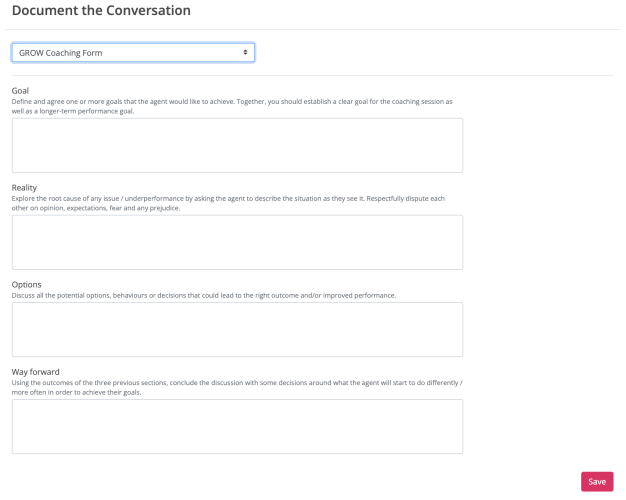
Task: Click into the Way forward text field
Action: pyautogui.click(x=237, y=426)
